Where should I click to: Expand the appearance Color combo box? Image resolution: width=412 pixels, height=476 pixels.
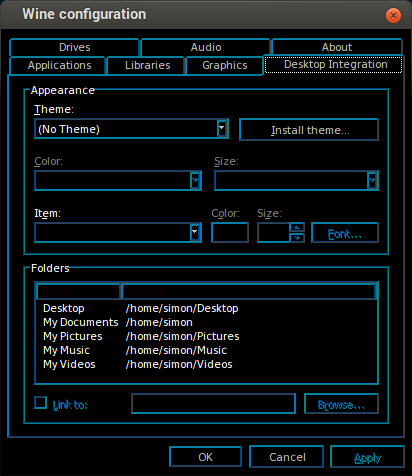coord(195,180)
